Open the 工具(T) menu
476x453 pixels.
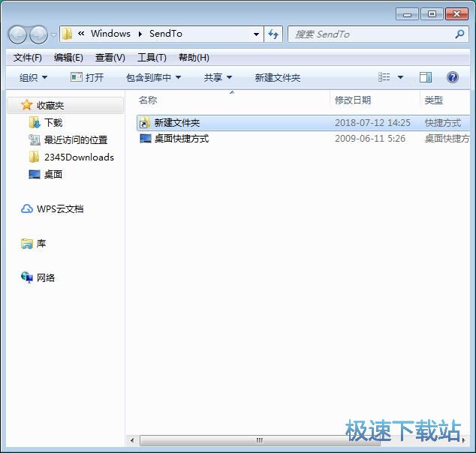(x=152, y=58)
